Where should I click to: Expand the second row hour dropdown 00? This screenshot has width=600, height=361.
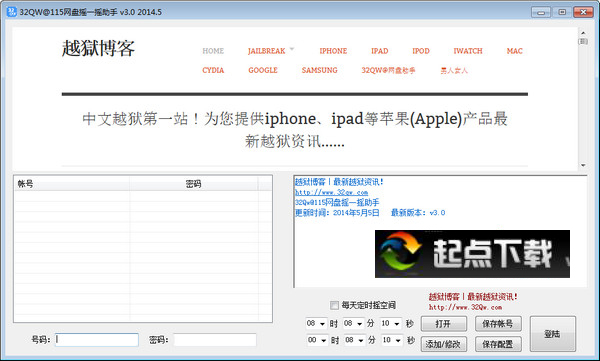(318, 340)
